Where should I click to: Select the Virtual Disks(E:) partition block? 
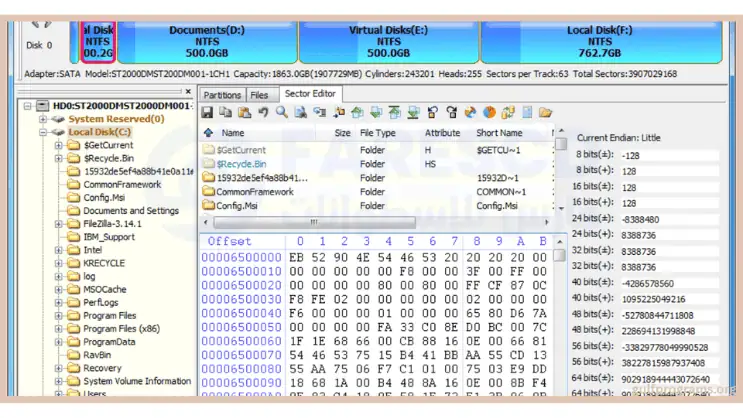tap(389, 42)
